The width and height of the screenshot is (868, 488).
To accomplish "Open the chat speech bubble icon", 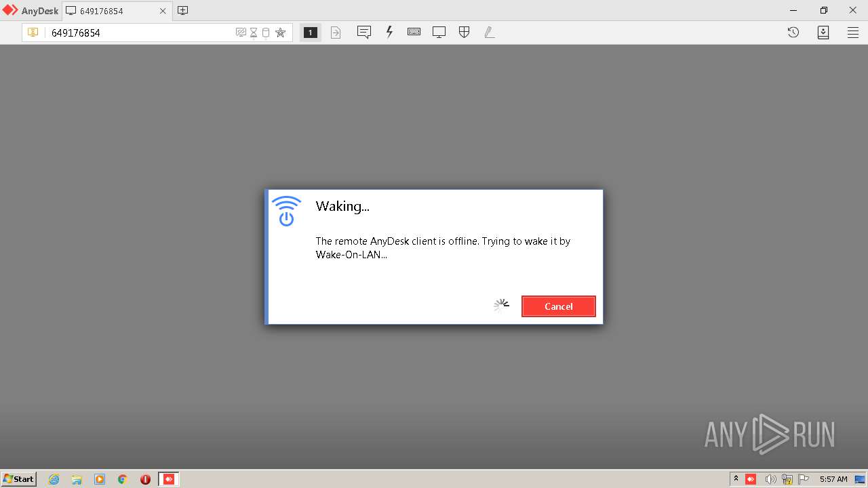I will point(364,33).
